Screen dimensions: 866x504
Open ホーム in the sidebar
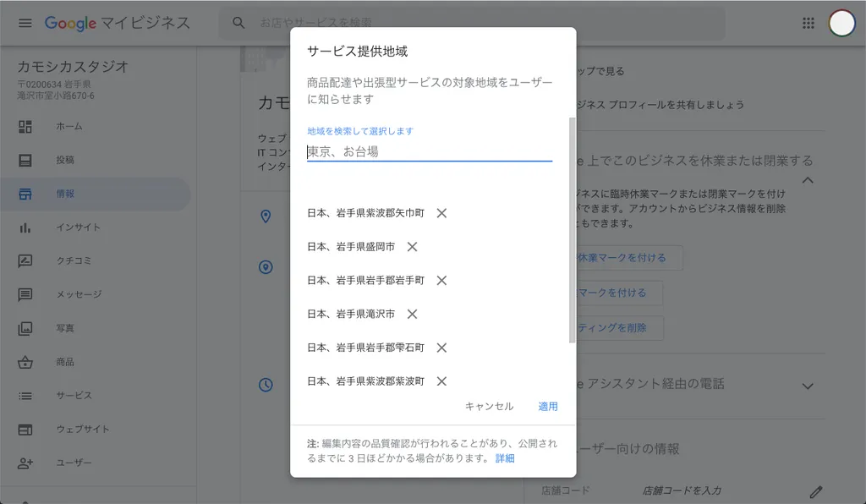pyautogui.click(x=96, y=126)
